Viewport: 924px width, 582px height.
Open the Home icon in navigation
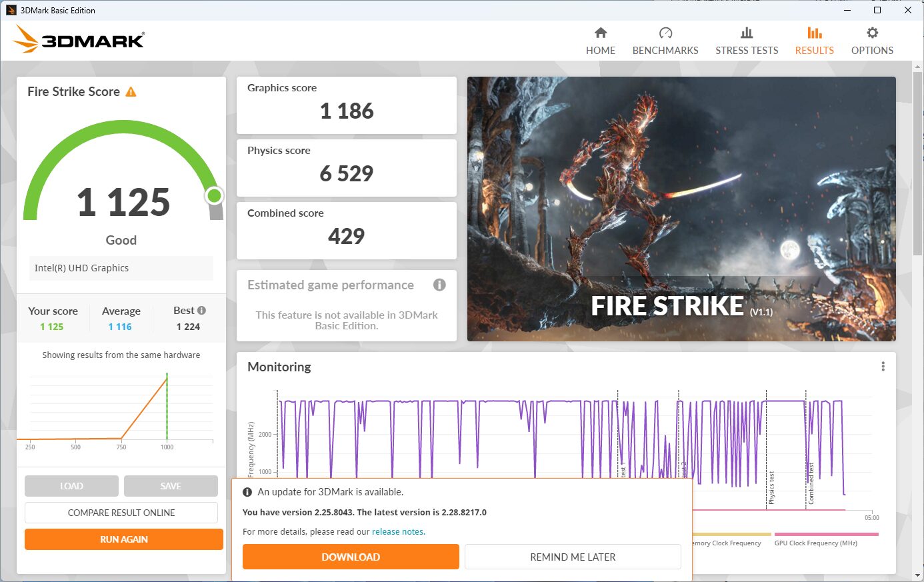[601, 33]
